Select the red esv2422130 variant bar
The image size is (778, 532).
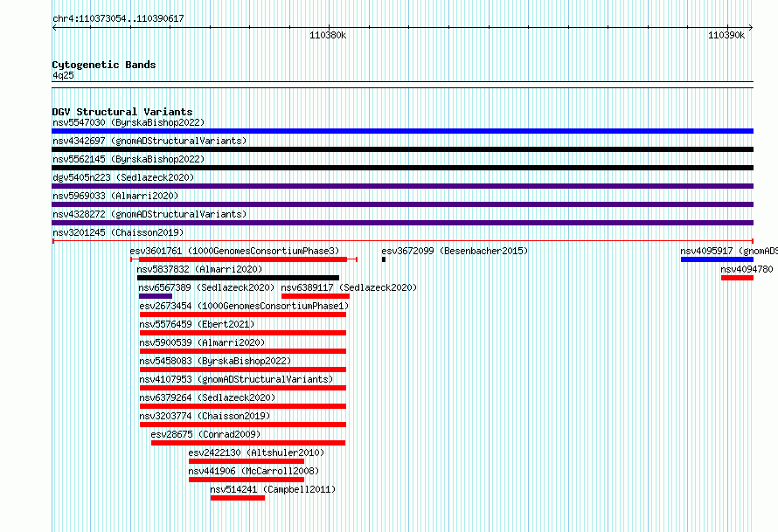[x=247, y=461]
